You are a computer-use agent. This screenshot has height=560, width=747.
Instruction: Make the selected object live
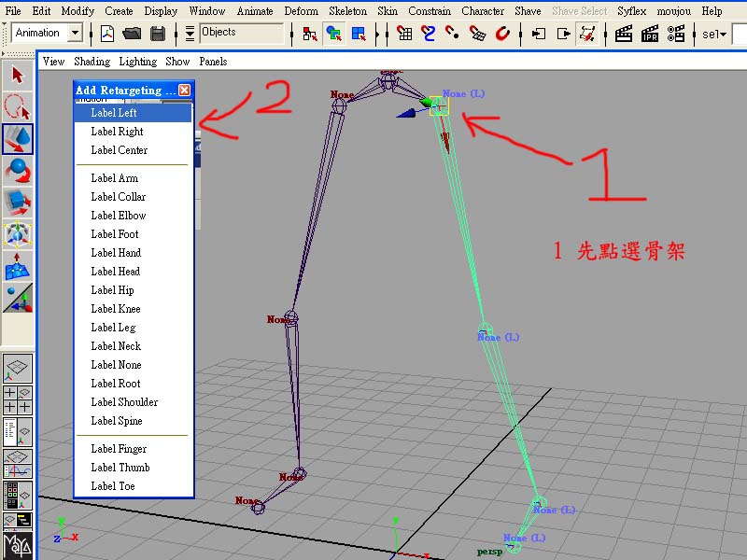(502, 34)
